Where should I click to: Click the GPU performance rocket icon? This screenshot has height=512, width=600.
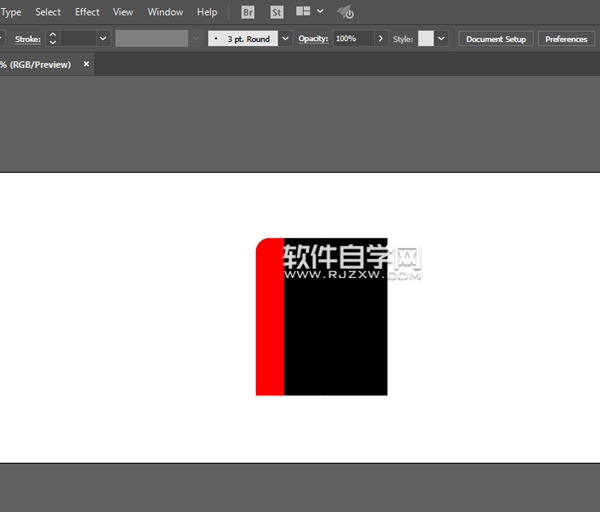pos(345,12)
